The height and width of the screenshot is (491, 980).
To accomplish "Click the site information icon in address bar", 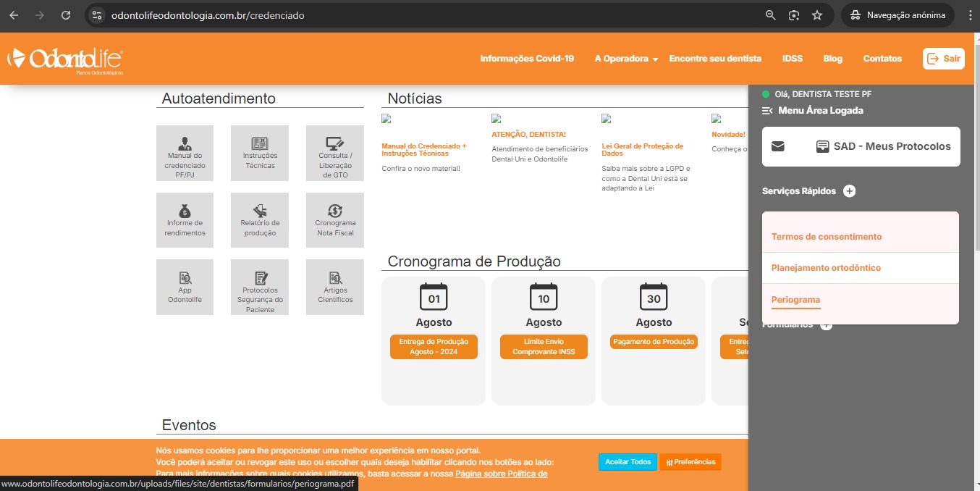I will pyautogui.click(x=98, y=15).
